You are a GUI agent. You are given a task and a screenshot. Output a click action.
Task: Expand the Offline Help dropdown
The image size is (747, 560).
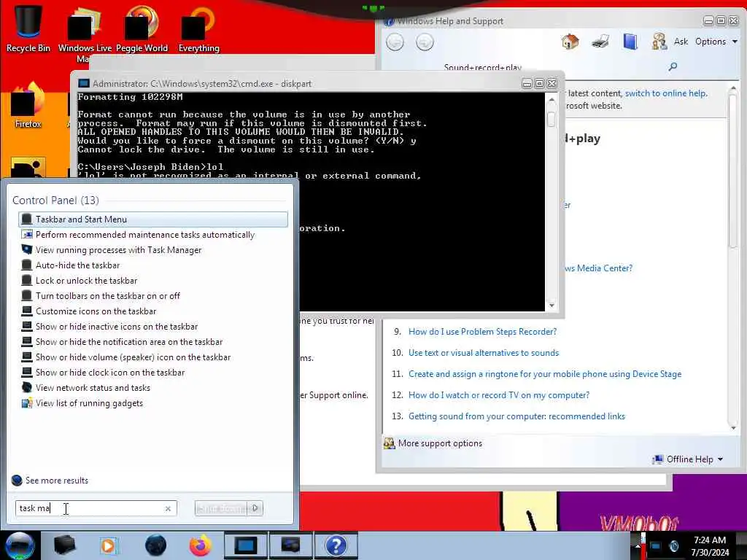[688, 459]
